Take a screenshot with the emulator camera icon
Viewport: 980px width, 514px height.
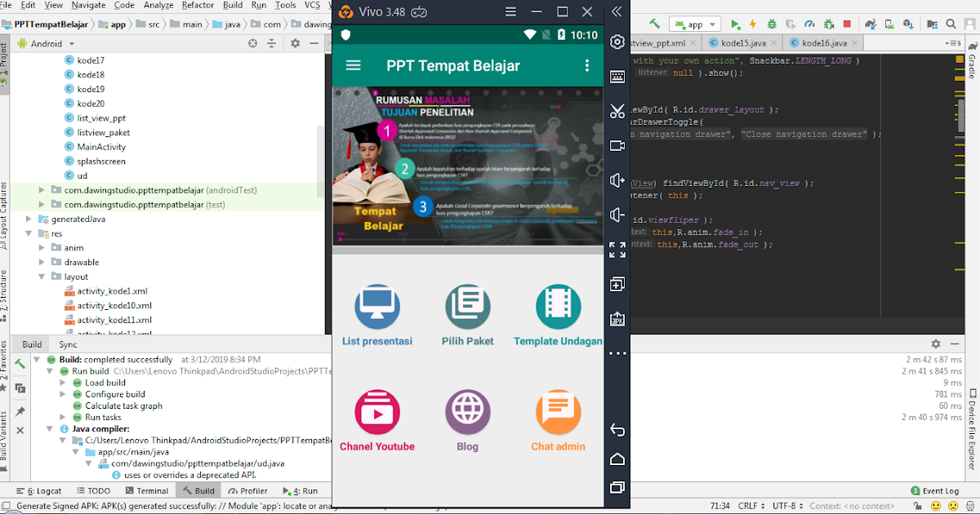pos(617,145)
